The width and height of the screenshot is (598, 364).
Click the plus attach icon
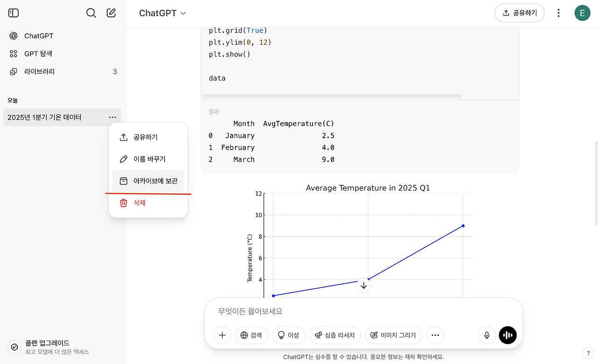pyautogui.click(x=222, y=335)
